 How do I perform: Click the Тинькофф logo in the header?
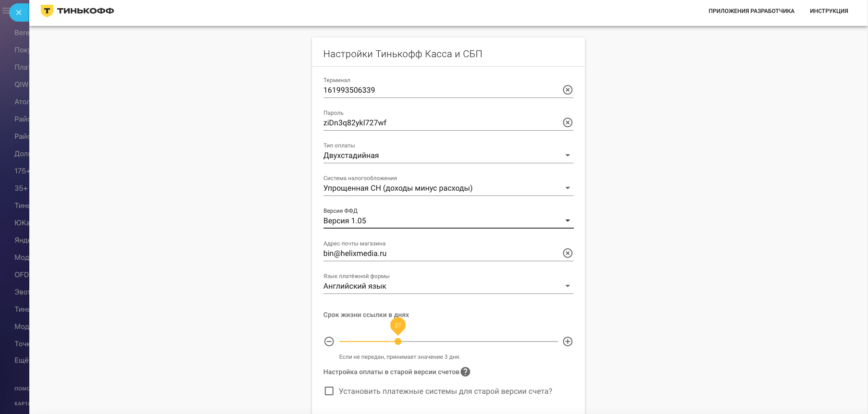point(77,11)
